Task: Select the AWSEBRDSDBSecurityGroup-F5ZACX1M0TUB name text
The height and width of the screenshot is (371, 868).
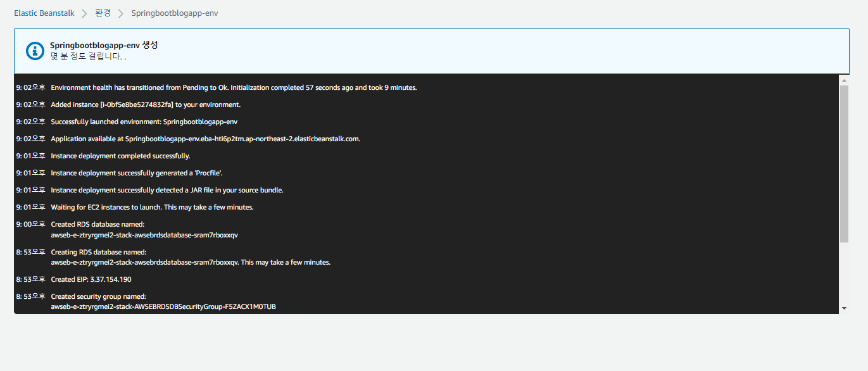Action: click(x=163, y=306)
